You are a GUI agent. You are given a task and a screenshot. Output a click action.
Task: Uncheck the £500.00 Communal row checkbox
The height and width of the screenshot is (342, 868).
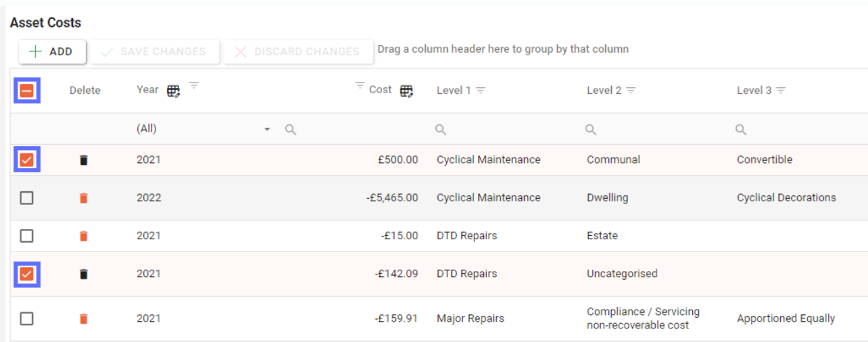click(27, 160)
